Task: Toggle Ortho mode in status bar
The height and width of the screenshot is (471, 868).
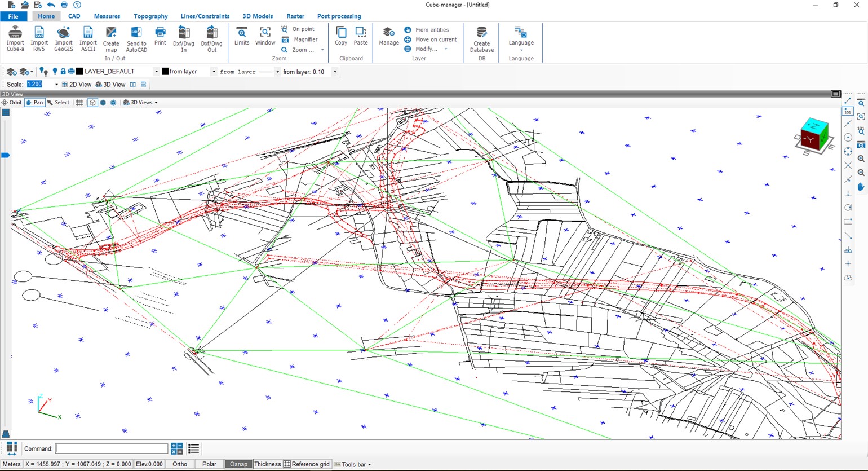Action: point(180,464)
